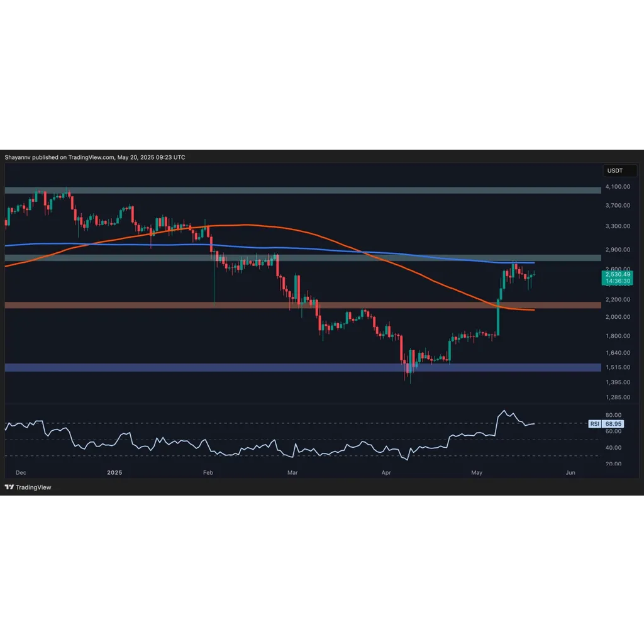The image size is (644, 644).
Task: Click the May label on time axis
Action: click(477, 472)
